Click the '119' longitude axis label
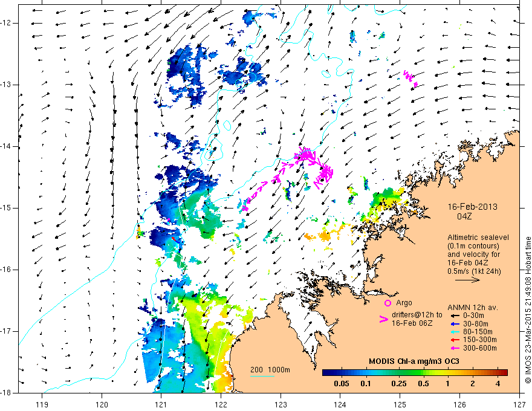This screenshot has width=532, height=411. click(42, 404)
